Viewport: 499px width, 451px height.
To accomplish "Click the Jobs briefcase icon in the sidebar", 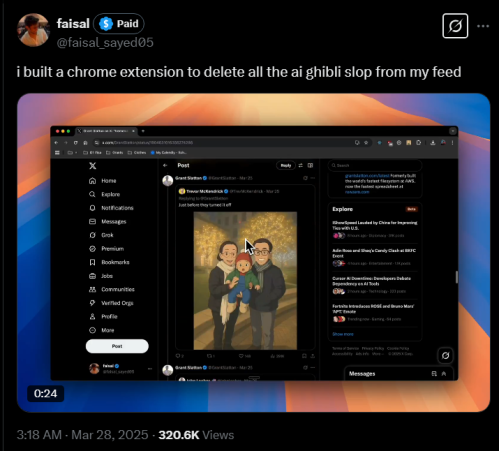I will click(x=92, y=276).
